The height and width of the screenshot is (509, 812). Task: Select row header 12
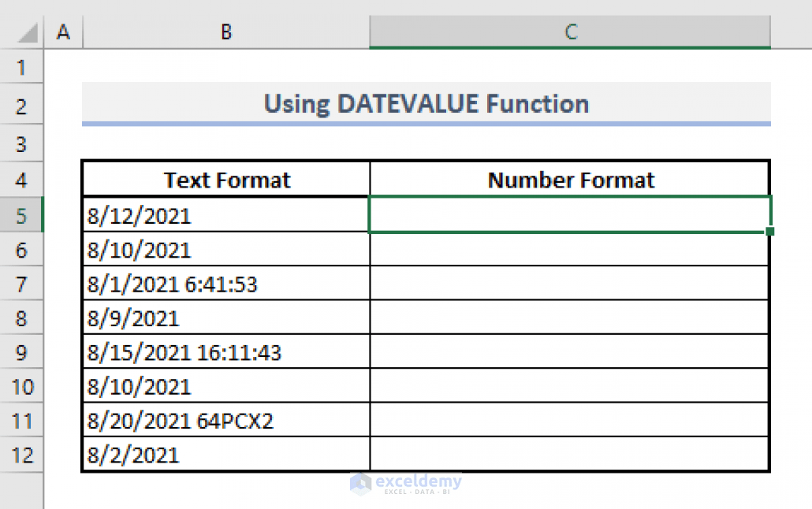pos(21,455)
